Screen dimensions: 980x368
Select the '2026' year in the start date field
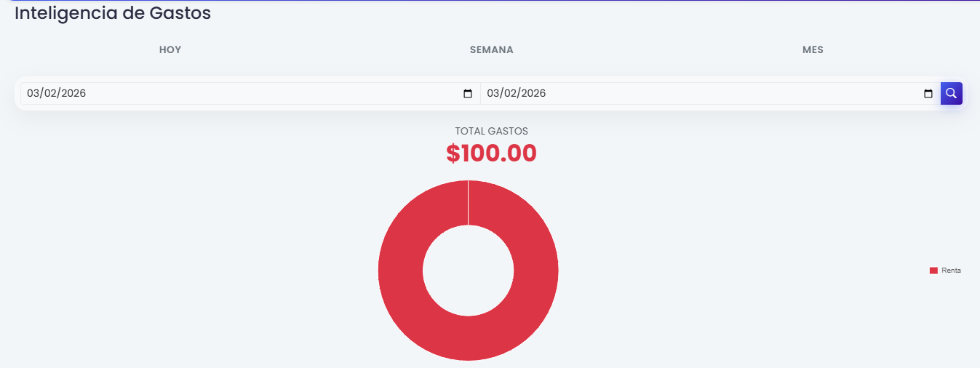pos(73,94)
